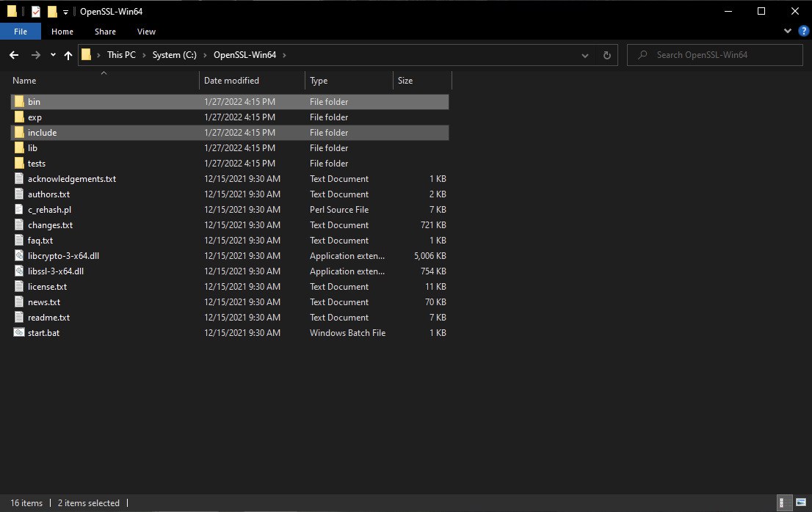812x512 pixels.
Task: Select the readme.txt file name
Action: 48,317
